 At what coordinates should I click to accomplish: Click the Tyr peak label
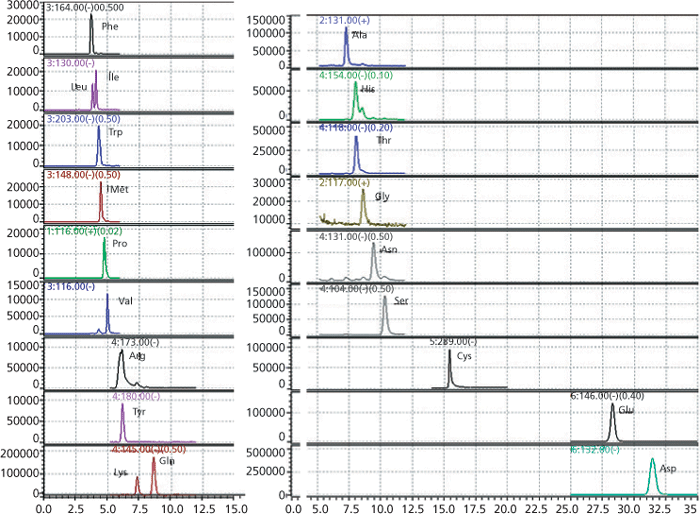coord(139,411)
